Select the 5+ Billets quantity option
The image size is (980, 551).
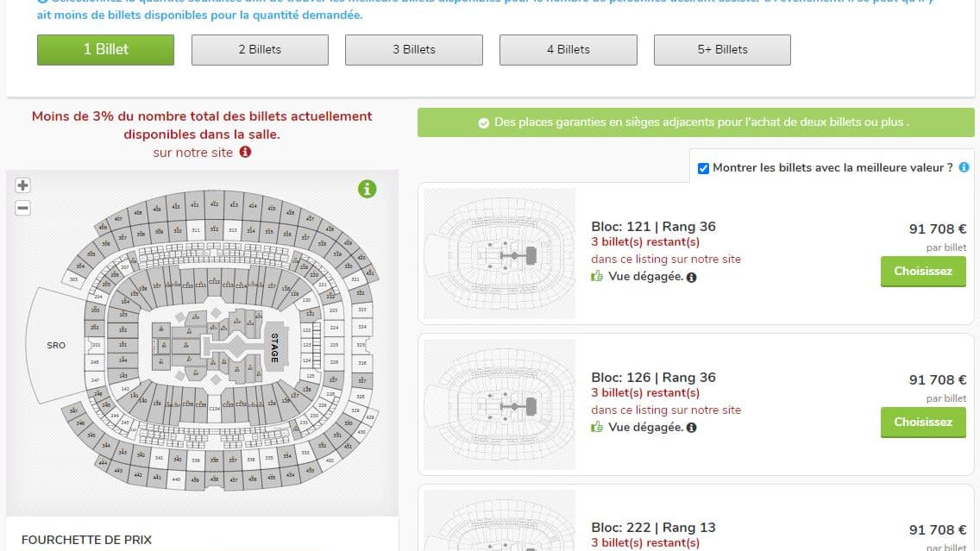tap(722, 50)
